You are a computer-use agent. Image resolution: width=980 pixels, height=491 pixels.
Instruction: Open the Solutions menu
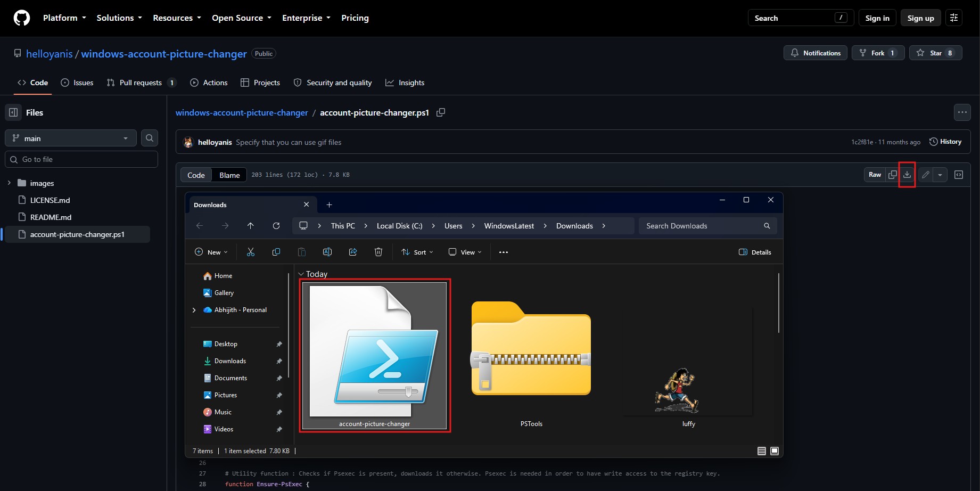coord(119,18)
